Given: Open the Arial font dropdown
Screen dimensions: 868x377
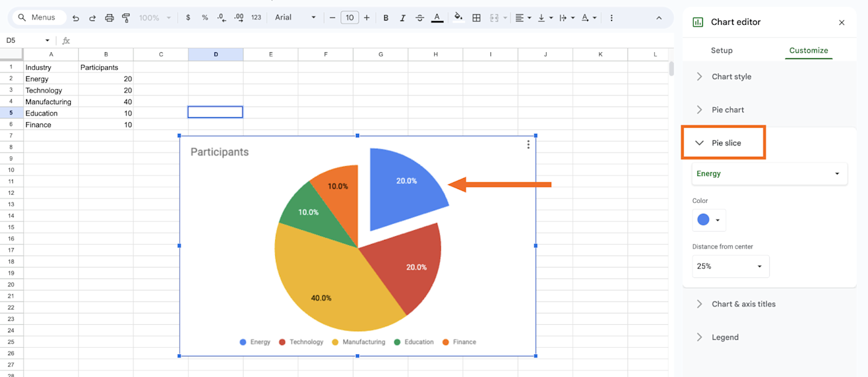Looking at the screenshot, I should [296, 17].
